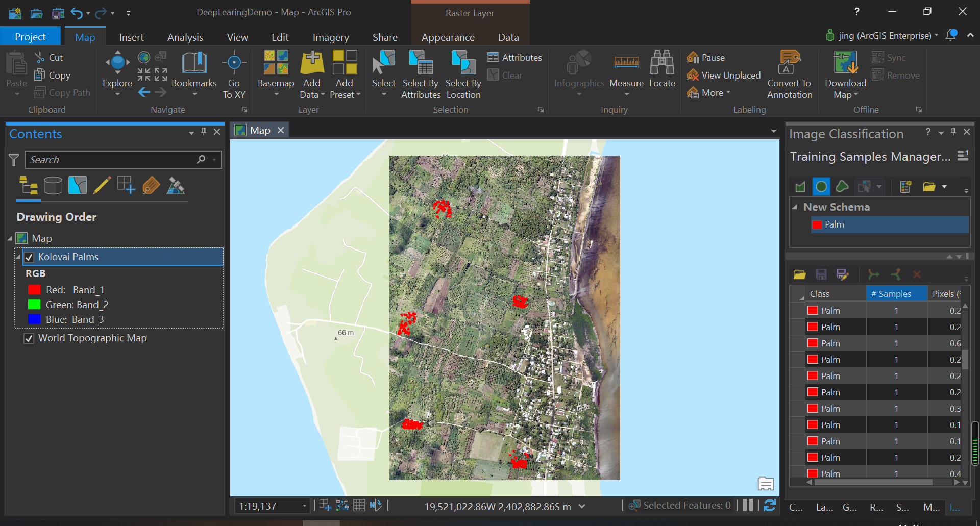980x526 pixels.
Task: Pin the Contents pane auto-hide
Action: click(x=204, y=132)
